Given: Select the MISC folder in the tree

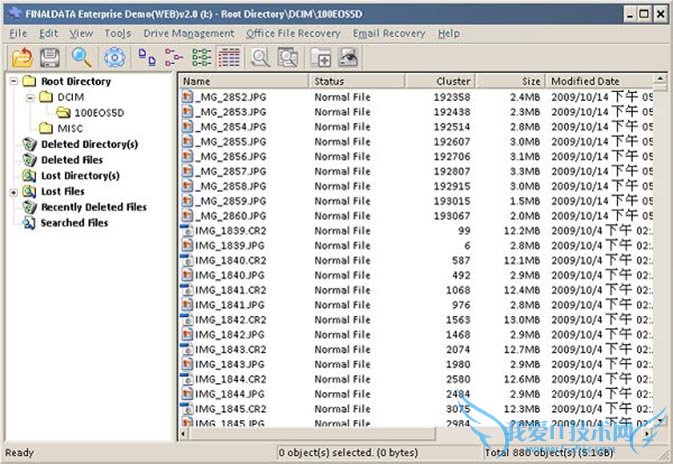Looking at the screenshot, I should [x=70, y=128].
